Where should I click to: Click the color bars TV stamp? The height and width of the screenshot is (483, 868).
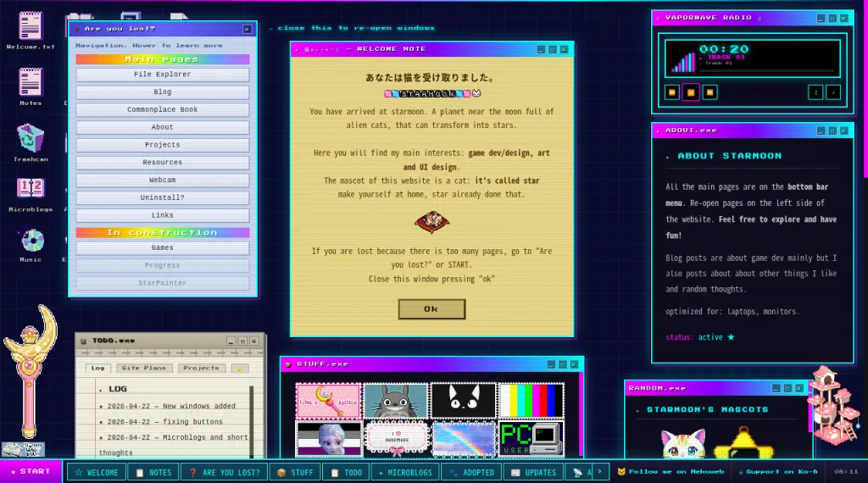click(x=531, y=401)
